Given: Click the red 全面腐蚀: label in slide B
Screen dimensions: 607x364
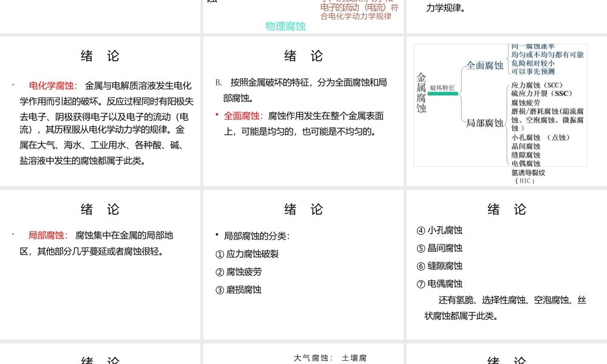Looking at the screenshot, I should [x=243, y=116].
